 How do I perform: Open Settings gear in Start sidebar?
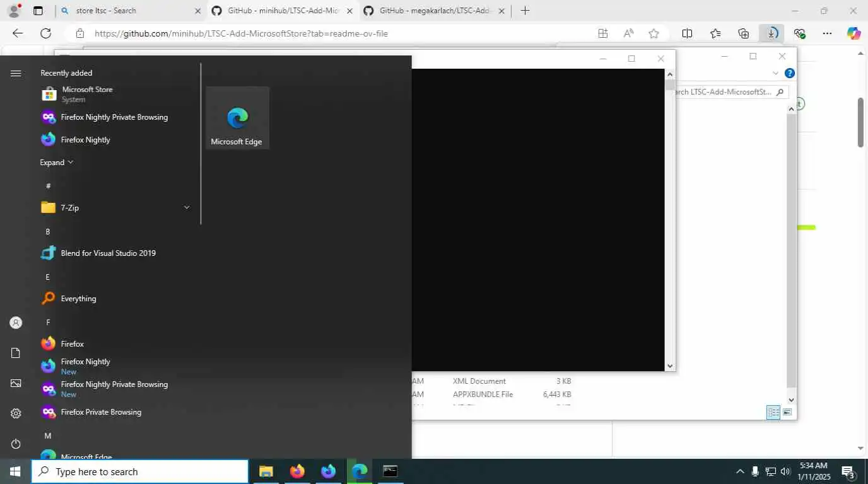pyautogui.click(x=16, y=413)
